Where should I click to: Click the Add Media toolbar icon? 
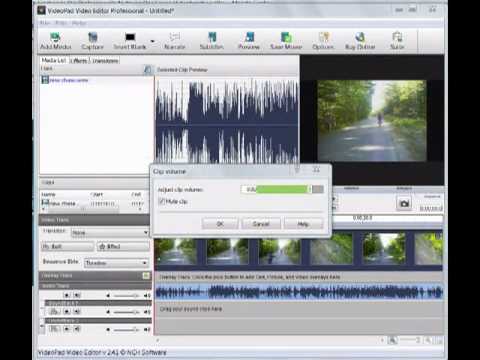point(55,41)
